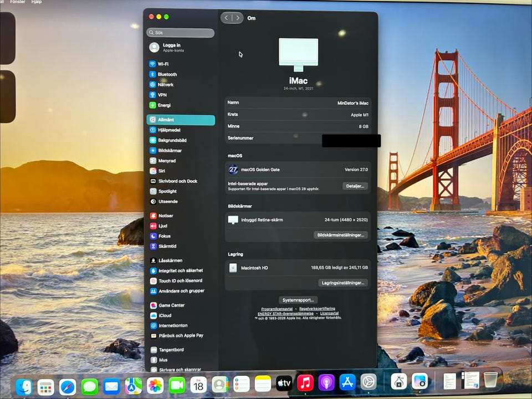The image size is (532, 399).
Task: Go back with the left chevron
Action: click(226, 18)
